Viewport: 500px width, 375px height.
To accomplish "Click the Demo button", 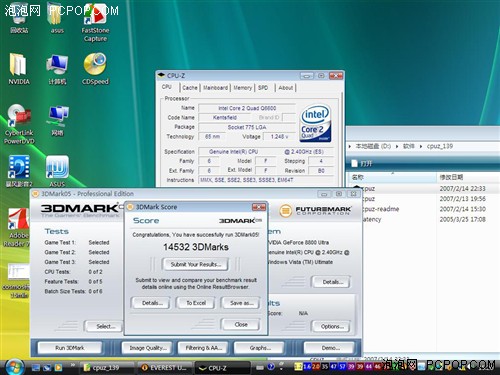I will (x=330, y=348).
